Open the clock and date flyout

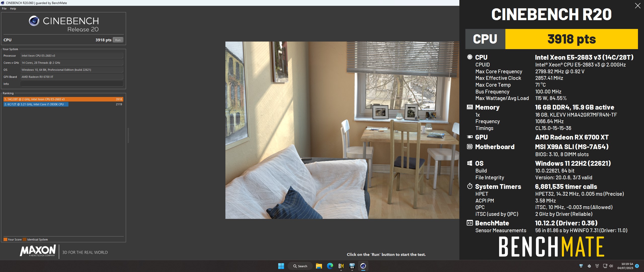tap(625, 266)
